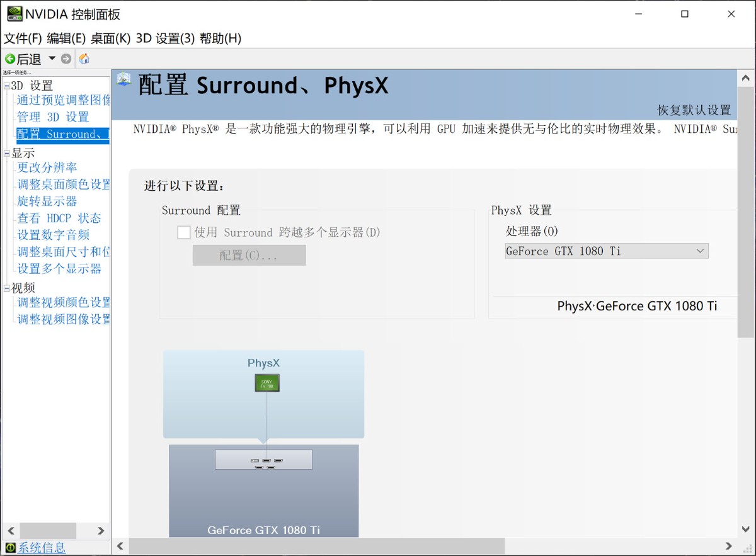Screen dimensions: 756x556
Task: Click the grey Forward arrow icon
Action: click(x=66, y=59)
